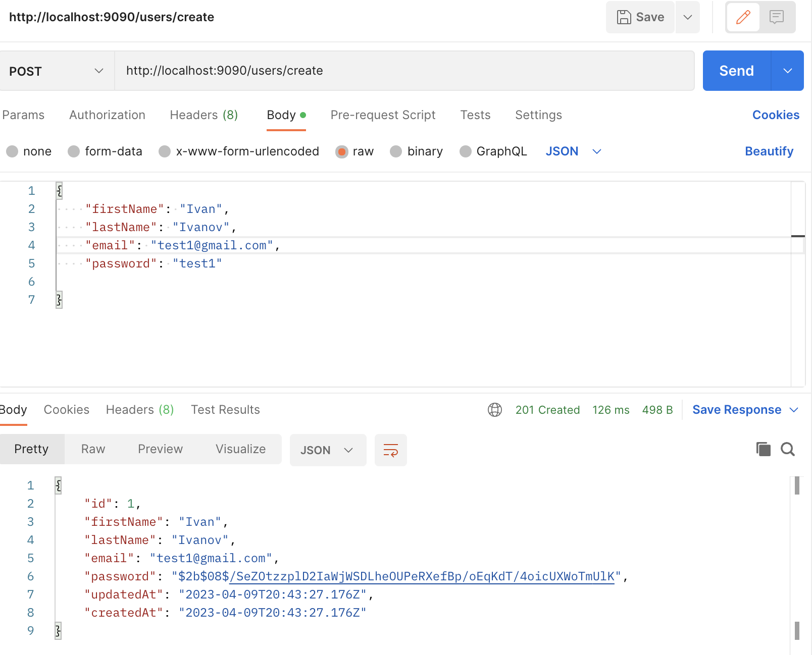This screenshot has width=812, height=655.
Task: Select the form-data radio button
Action: [74, 151]
